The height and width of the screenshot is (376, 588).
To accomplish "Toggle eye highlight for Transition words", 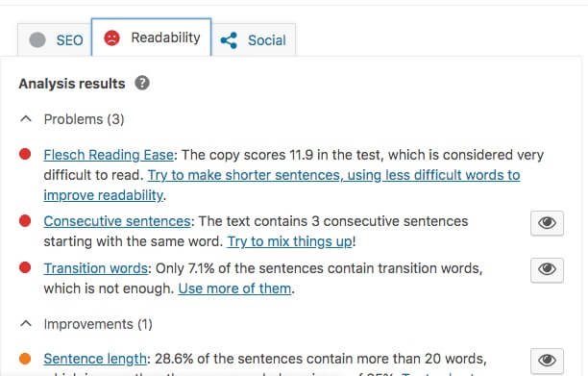I will coord(547,270).
